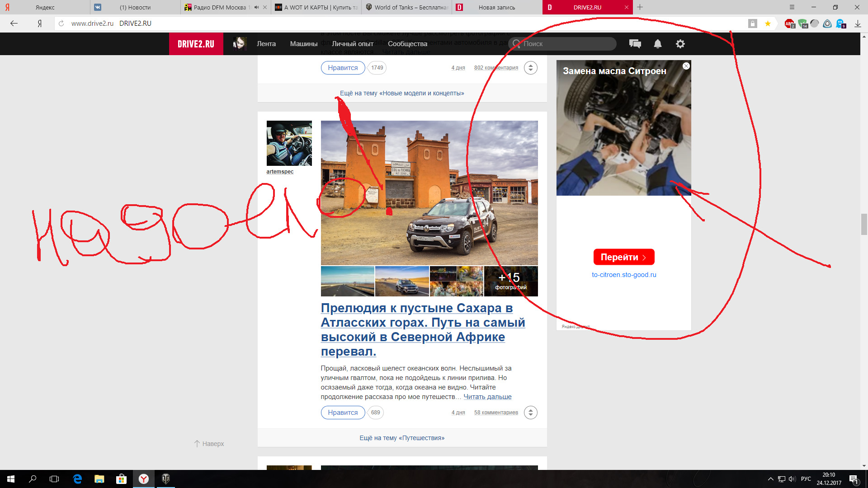Open the 802 комментария link
This screenshot has height=488, width=868.
(x=496, y=68)
